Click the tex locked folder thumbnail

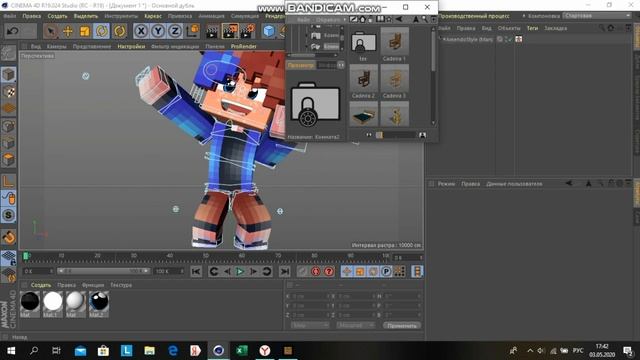pyautogui.click(x=363, y=45)
